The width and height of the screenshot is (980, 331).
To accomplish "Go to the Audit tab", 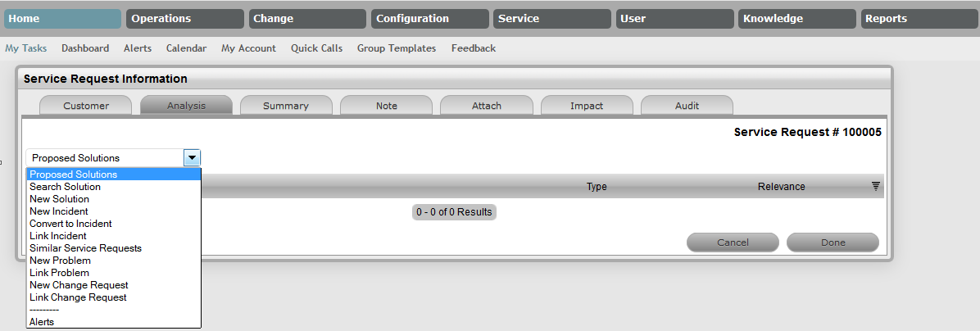I will (687, 106).
